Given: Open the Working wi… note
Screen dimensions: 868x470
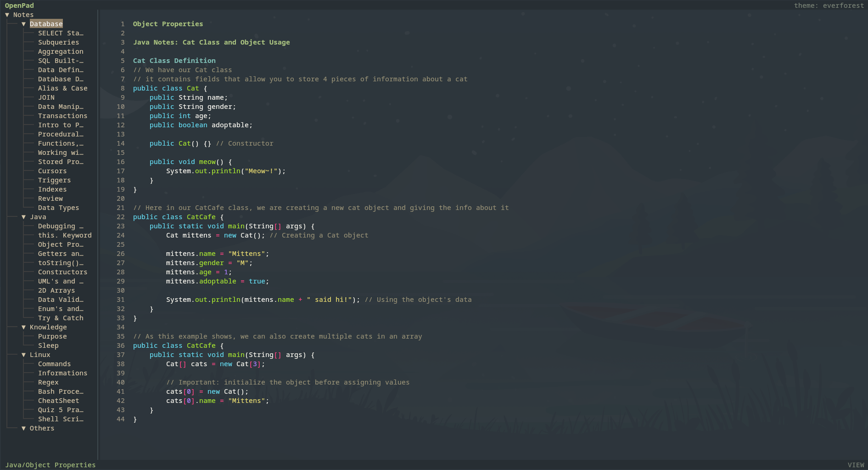Looking at the screenshot, I should coord(61,153).
